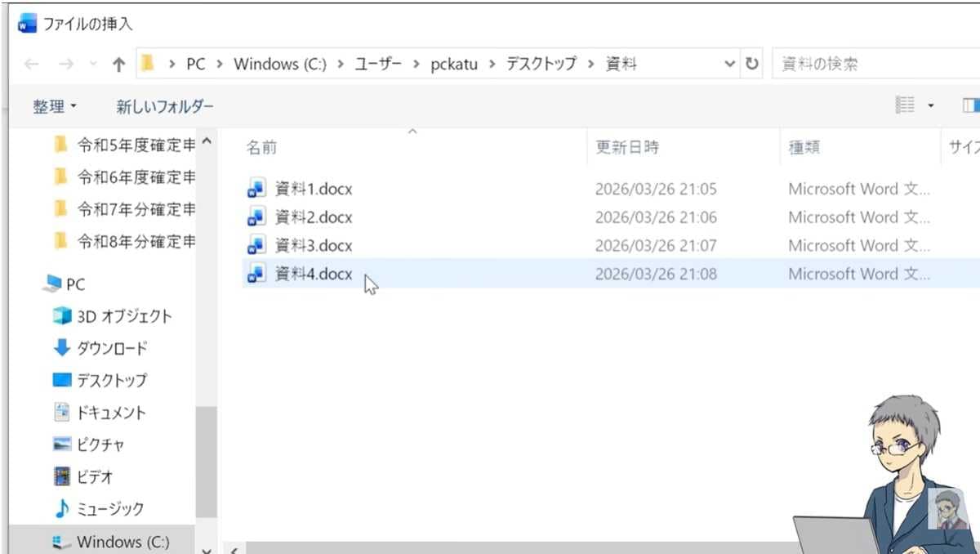The image size is (980, 554).
Task: Select Windows (C:) drive in navigation pane
Action: point(109,542)
